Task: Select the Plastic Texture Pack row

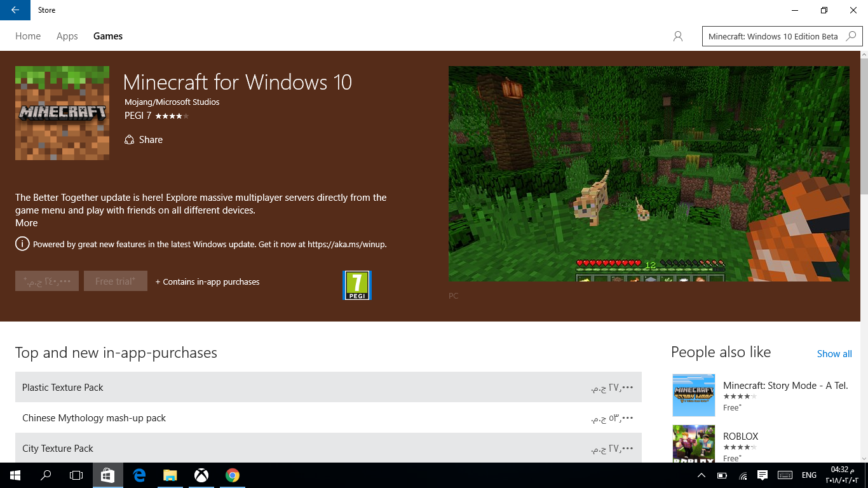Action: tap(329, 387)
